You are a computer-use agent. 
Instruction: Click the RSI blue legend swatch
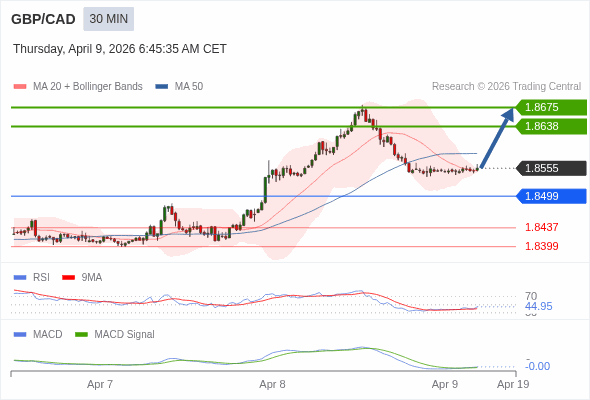[20, 278]
